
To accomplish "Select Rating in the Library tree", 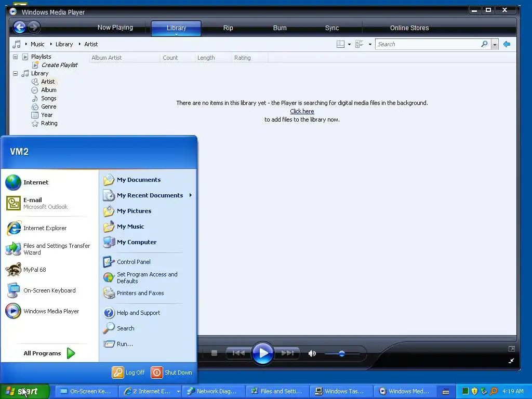I will coord(49,123).
